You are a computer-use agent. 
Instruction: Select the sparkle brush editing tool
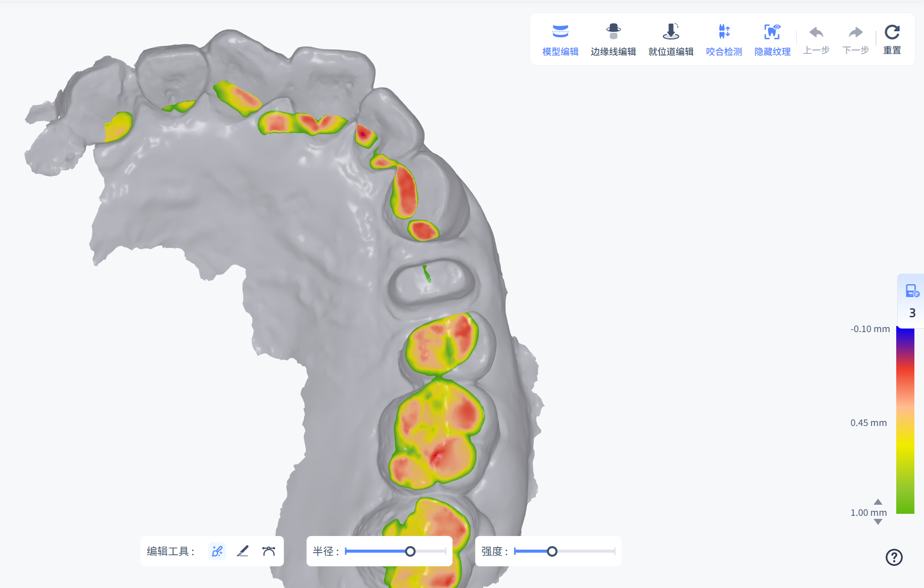click(217, 551)
